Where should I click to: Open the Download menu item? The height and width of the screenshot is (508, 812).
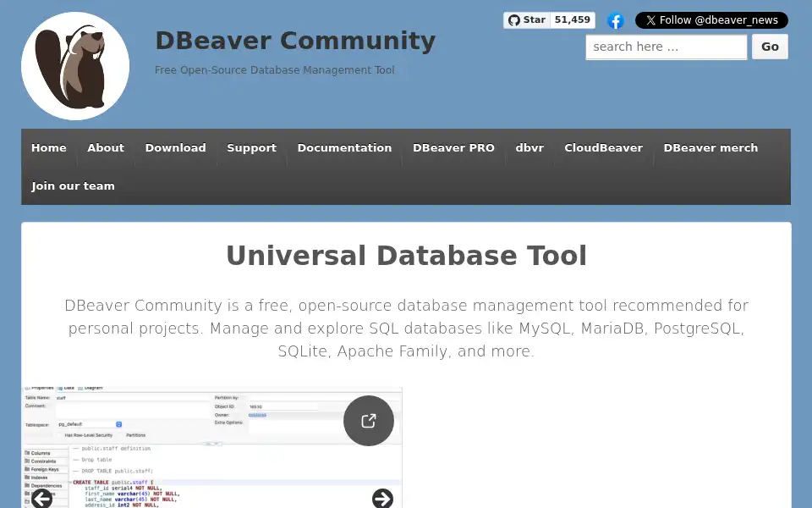tap(176, 147)
